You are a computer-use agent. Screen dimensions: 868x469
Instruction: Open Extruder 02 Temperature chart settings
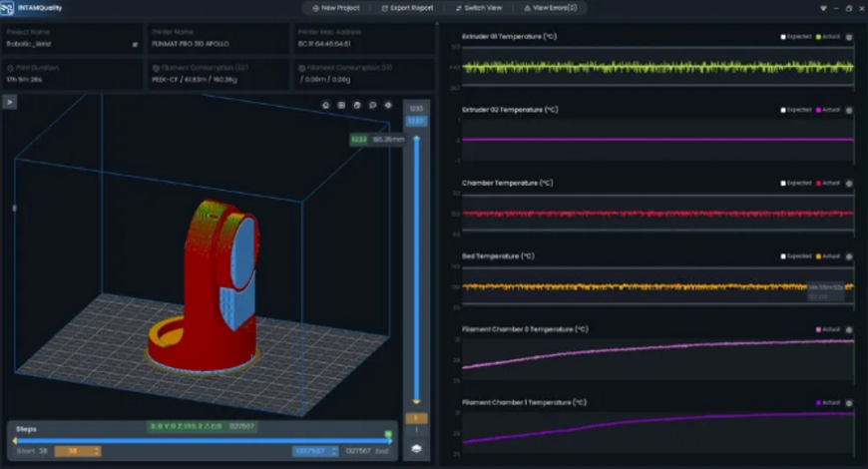tap(849, 110)
